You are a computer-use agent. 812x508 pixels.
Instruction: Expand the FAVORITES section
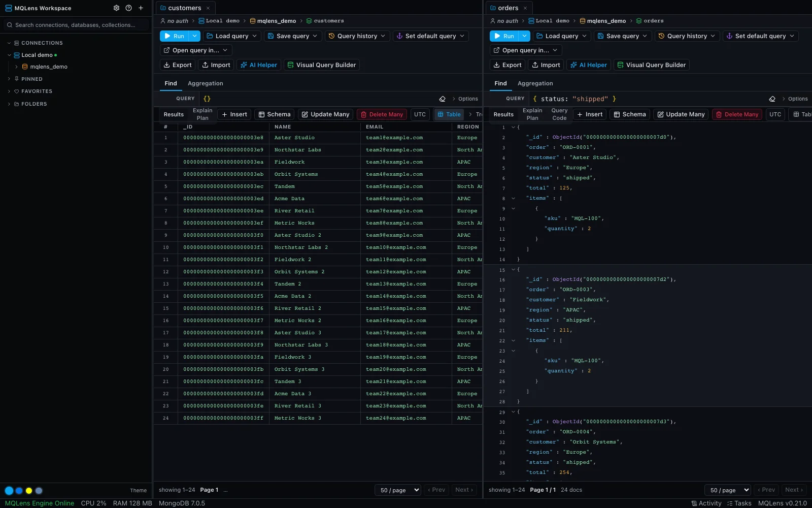[x=9, y=91]
